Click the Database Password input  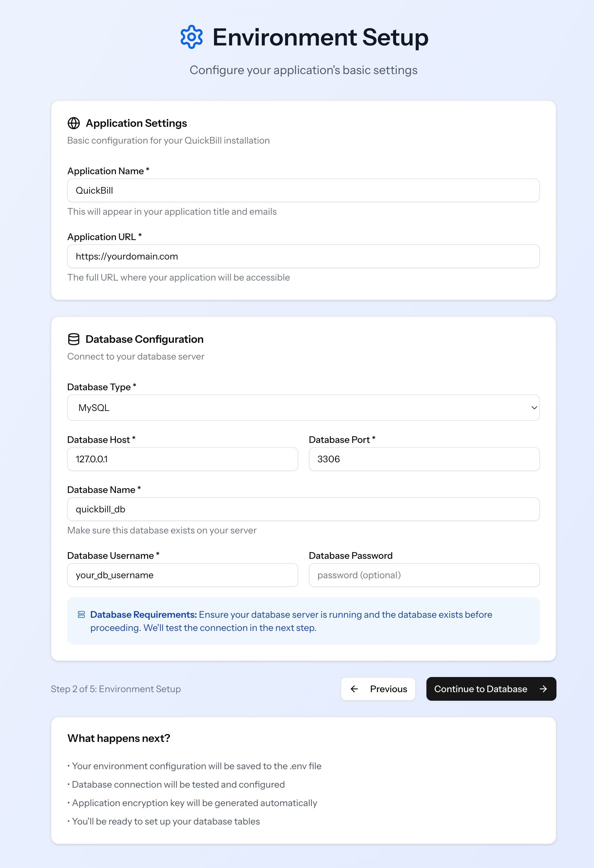(424, 575)
